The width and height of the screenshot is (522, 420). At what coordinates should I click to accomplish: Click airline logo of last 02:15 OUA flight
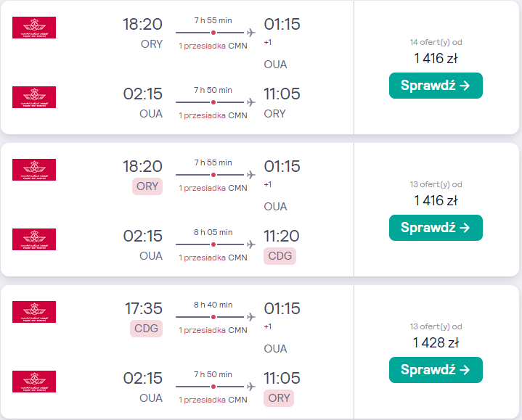[x=34, y=382]
